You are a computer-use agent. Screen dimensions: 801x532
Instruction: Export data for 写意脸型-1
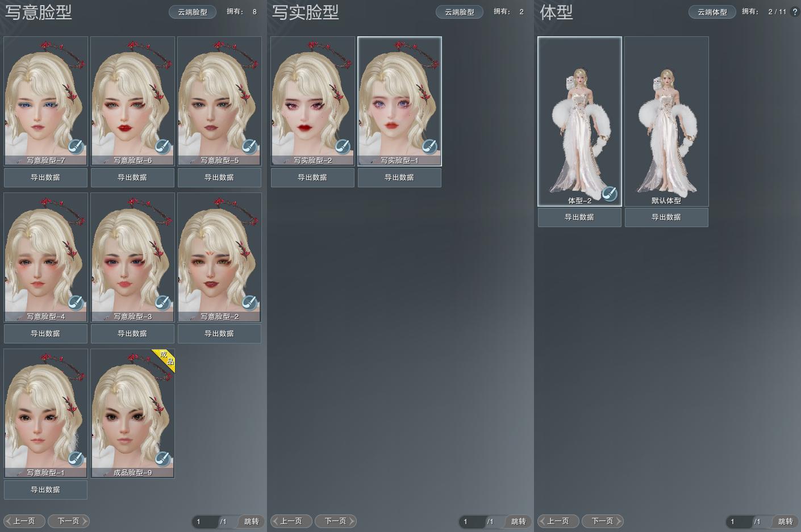coord(45,489)
